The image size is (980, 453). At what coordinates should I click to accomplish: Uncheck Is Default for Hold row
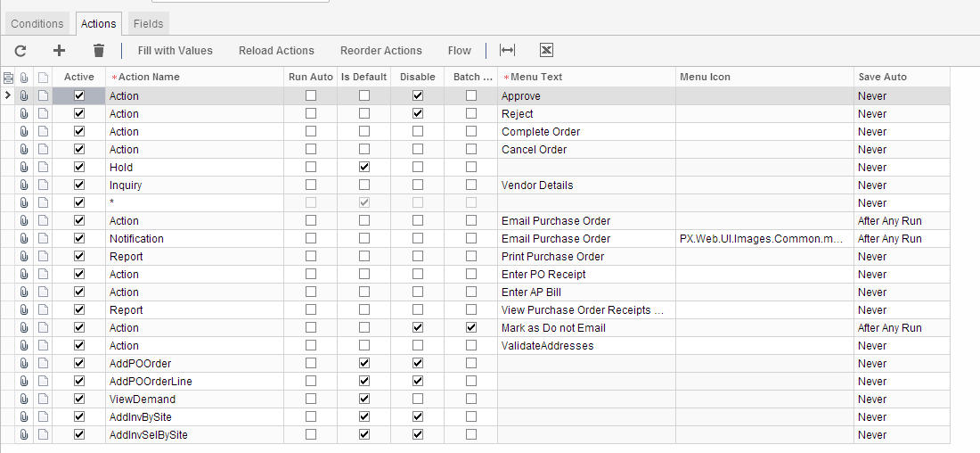pos(364,167)
